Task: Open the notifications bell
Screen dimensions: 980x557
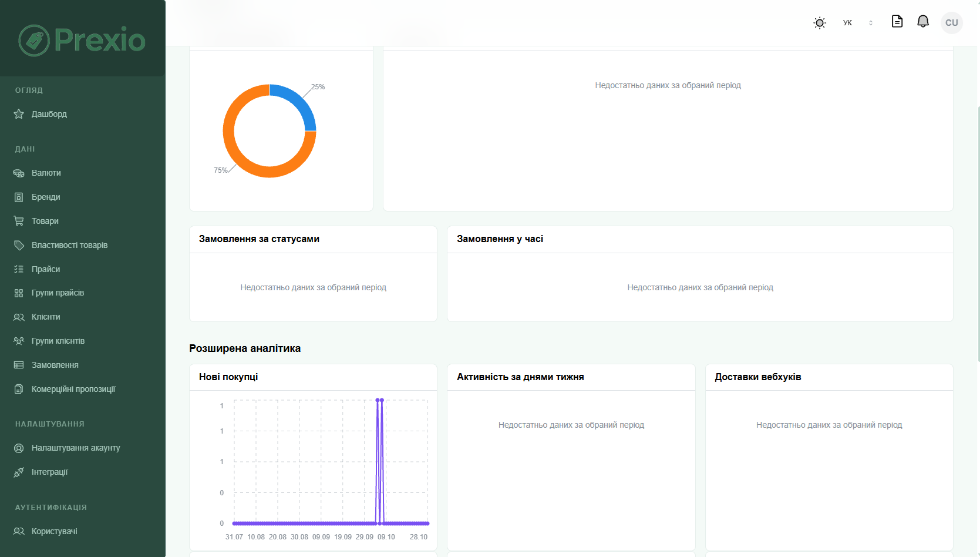Action: pos(923,22)
